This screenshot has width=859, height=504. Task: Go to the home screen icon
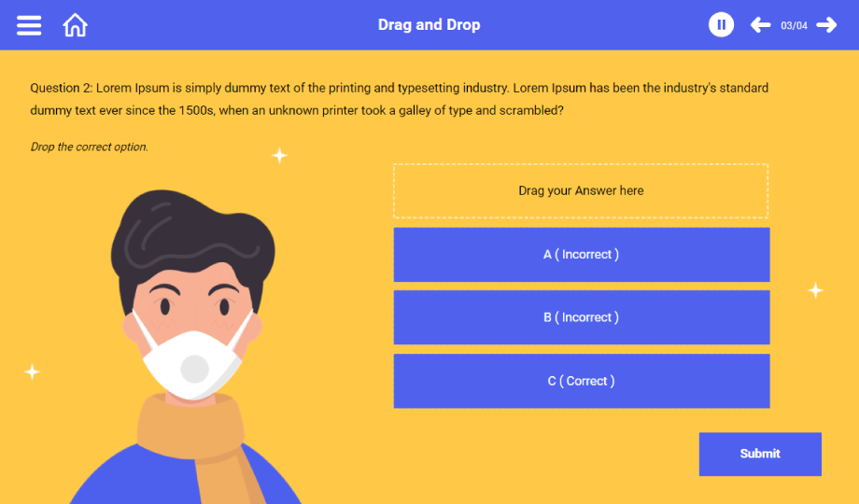click(x=75, y=25)
